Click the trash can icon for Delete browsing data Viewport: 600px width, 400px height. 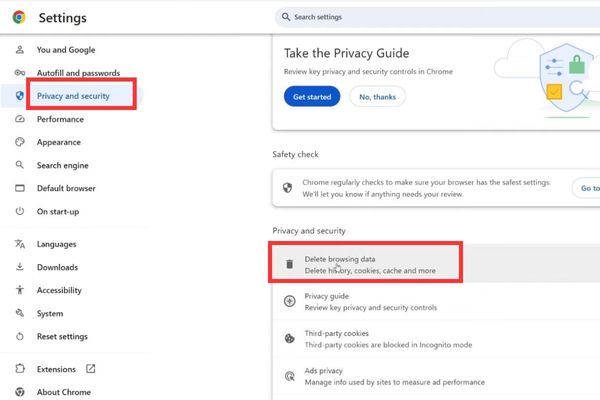click(290, 264)
